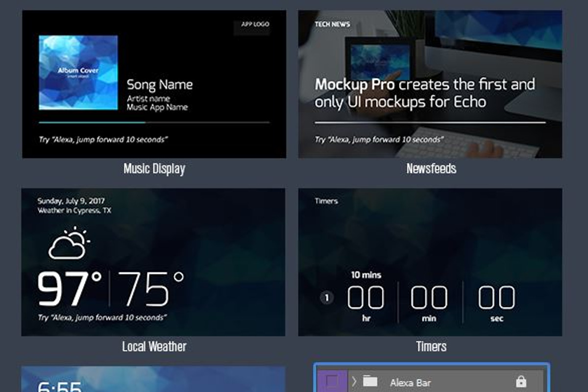The width and height of the screenshot is (588, 392).
Task: Click the Music App Name text
Action: click(x=157, y=107)
